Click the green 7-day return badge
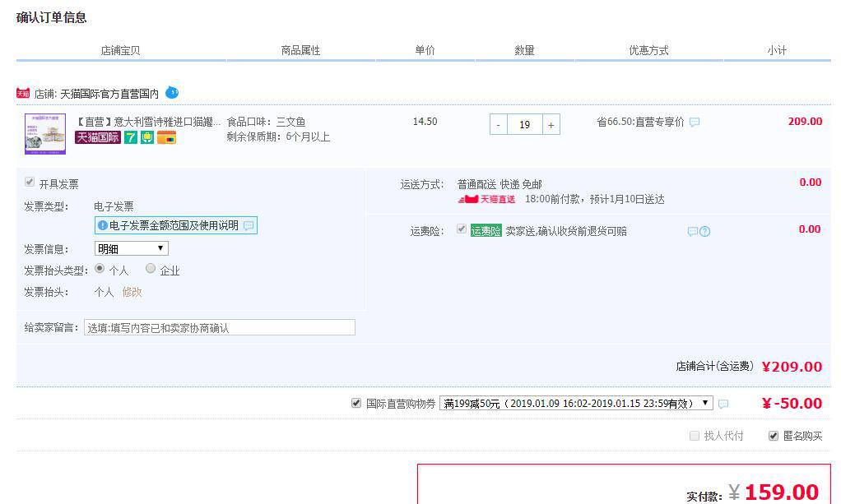The image size is (841, 504). pyautogui.click(x=131, y=137)
